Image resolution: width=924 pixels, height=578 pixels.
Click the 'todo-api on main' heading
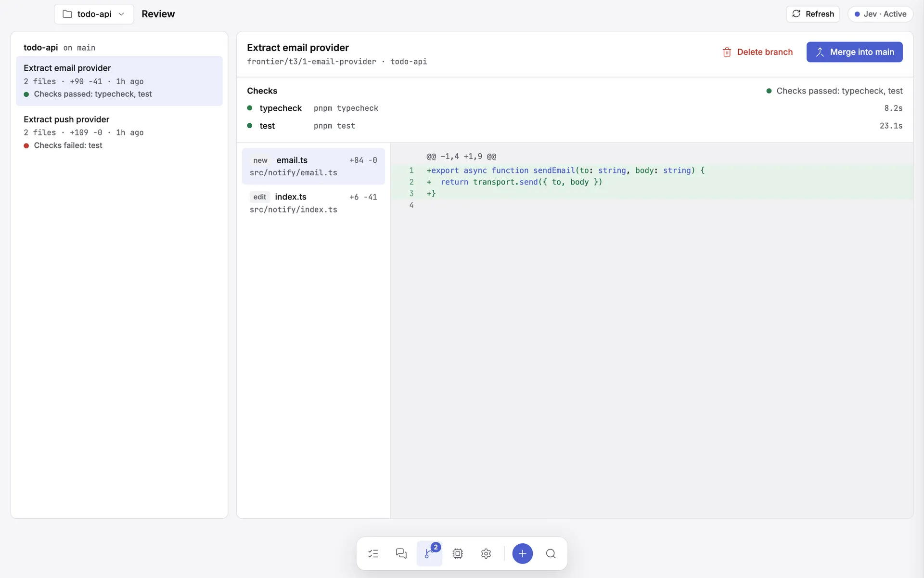pyautogui.click(x=59, y=48)
